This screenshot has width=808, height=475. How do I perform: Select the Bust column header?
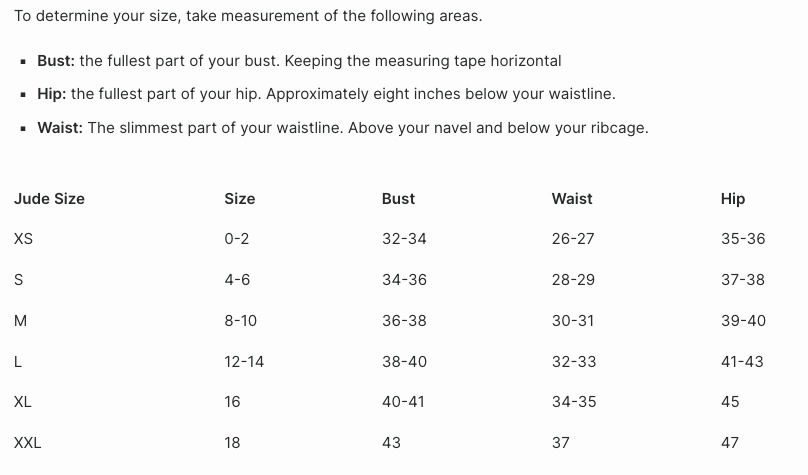[398, 199]
